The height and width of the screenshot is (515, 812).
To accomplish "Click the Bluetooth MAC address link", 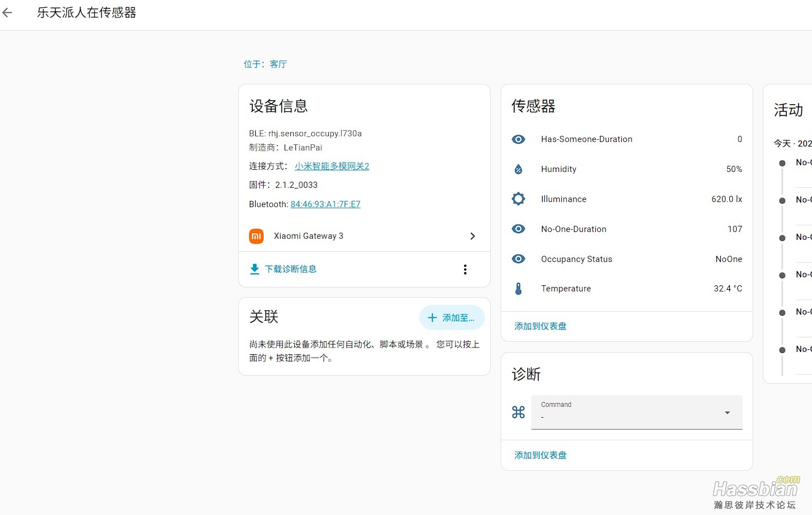I will point(325,204).
